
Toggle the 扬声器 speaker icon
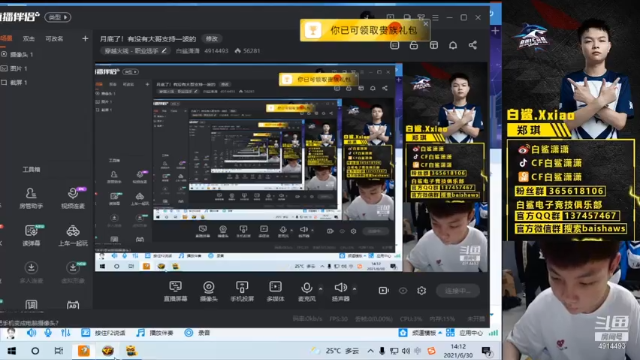340,288
